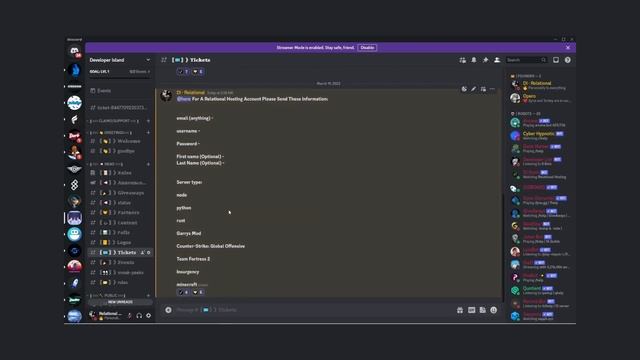Image resolution: width=640 pixels, height=360 pixels.
Task: Open the Help question mark icon
Action: point(568,60)
